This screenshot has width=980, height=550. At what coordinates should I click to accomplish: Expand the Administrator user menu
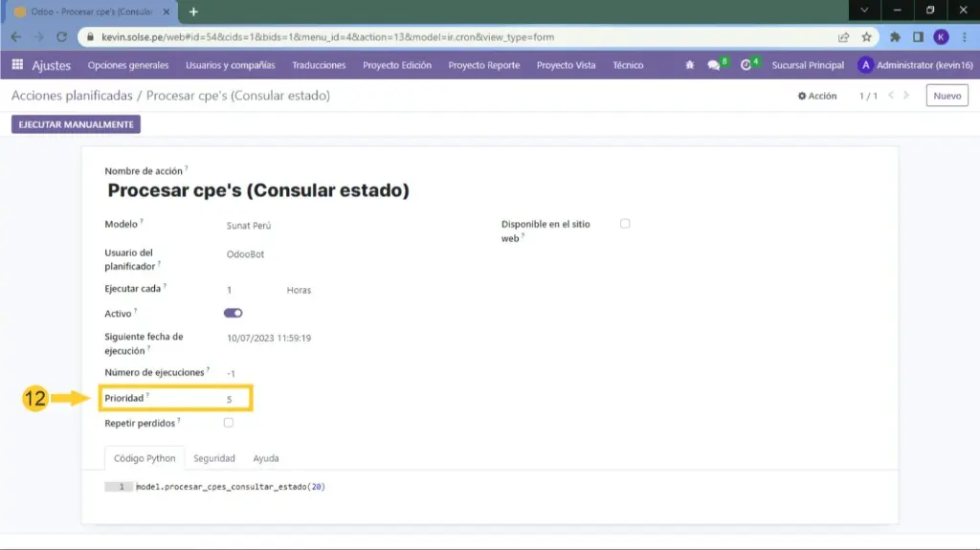915,65
